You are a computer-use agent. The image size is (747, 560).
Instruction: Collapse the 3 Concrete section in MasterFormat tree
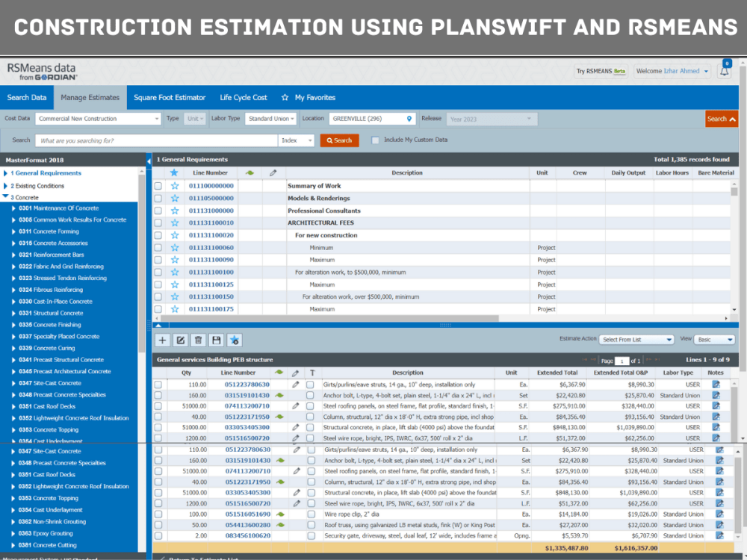(x=7, y=197)
